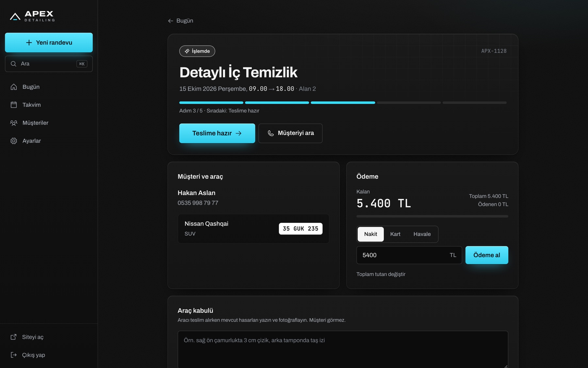Open Takvim in the sidebar
The image size is (588, 368).
pyautogui.click(x=49, y=105)
